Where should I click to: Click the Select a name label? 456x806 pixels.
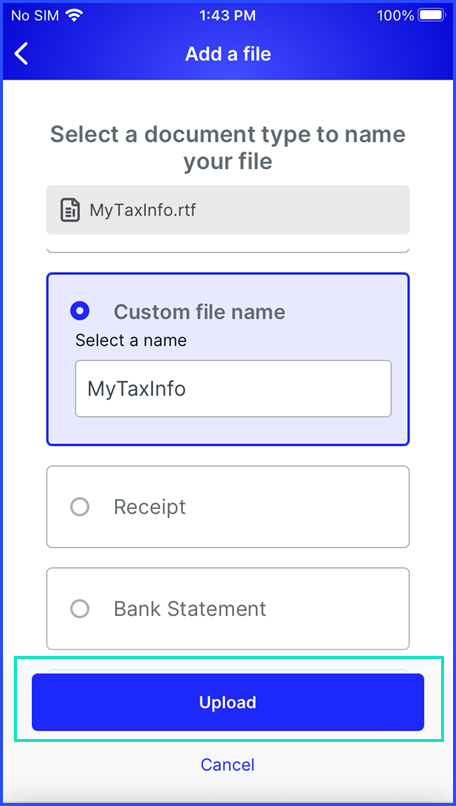click(x=131, y=340)
